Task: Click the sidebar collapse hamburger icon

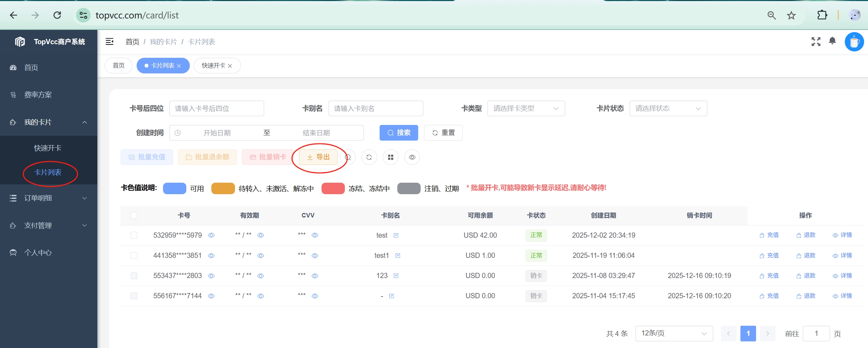Action: pos(109,42)
